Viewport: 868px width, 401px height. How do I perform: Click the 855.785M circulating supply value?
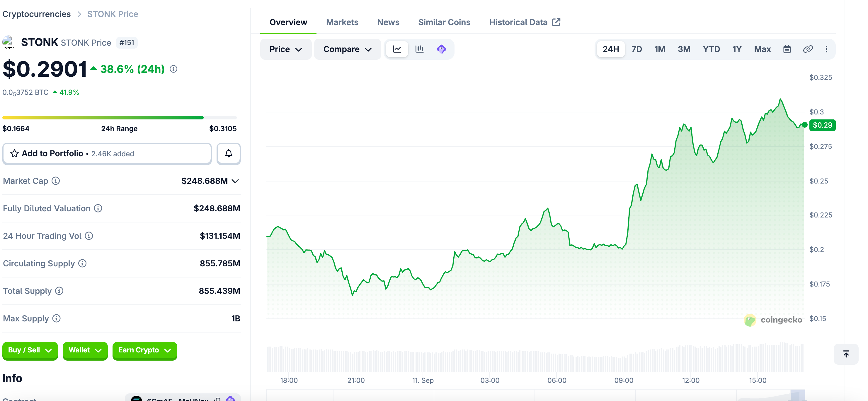point(220,263)
